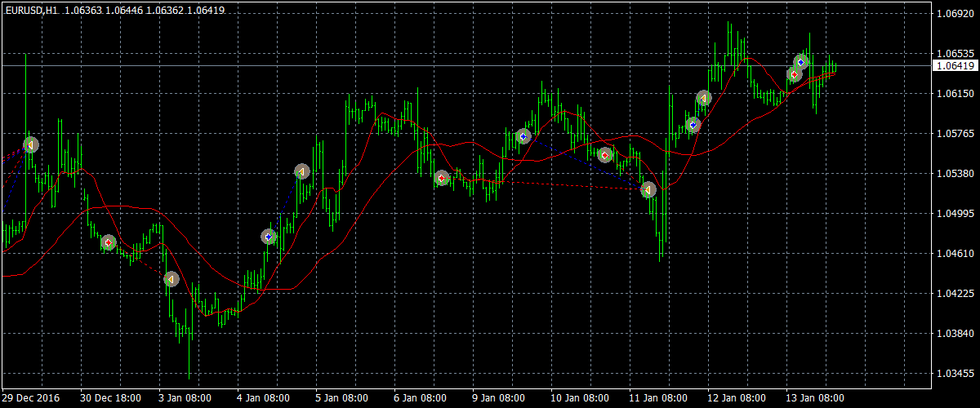Click the 11 Jan 08:00 time axis label
This screenshot has height=408, width=980.
tap(658, 398)
